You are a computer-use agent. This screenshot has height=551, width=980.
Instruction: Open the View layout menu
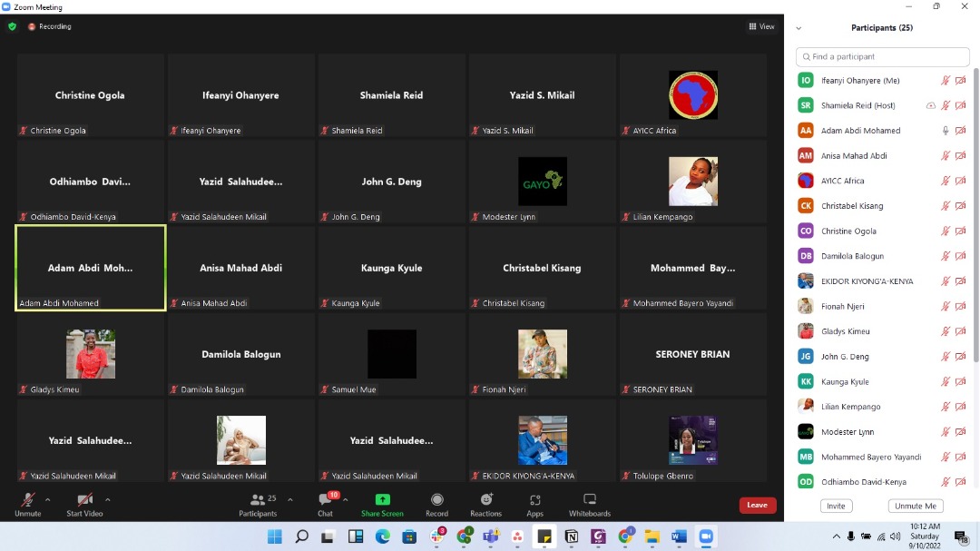[761, 26]
